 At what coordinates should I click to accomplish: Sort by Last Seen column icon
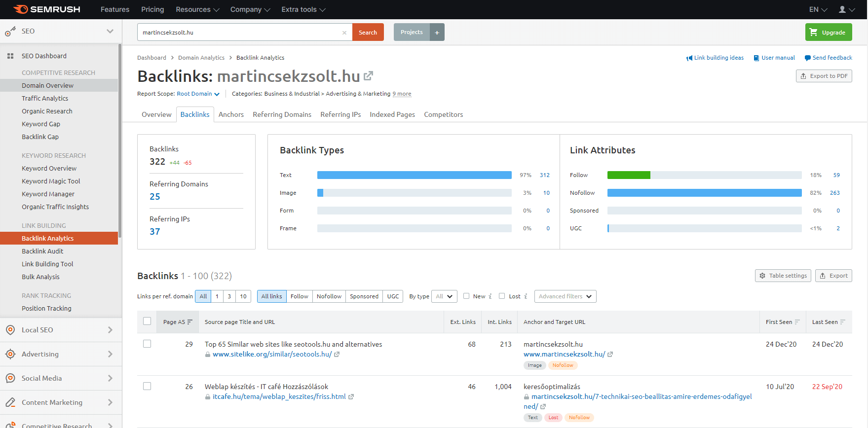pos(843,322)
